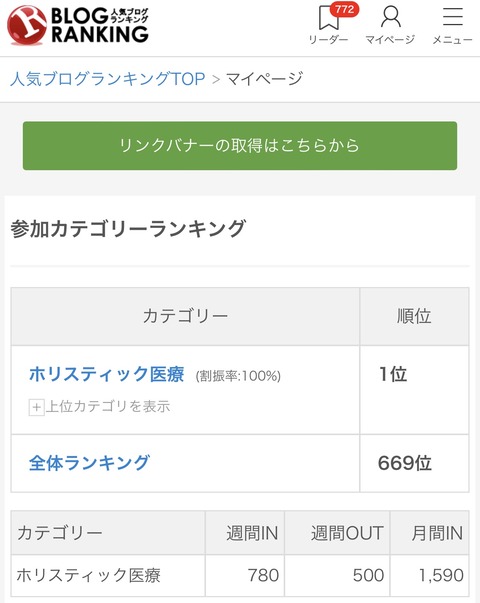Select the 週間IN column header
Image resolution: width=480 pixels, height=603 pixels.
point(245,533)
